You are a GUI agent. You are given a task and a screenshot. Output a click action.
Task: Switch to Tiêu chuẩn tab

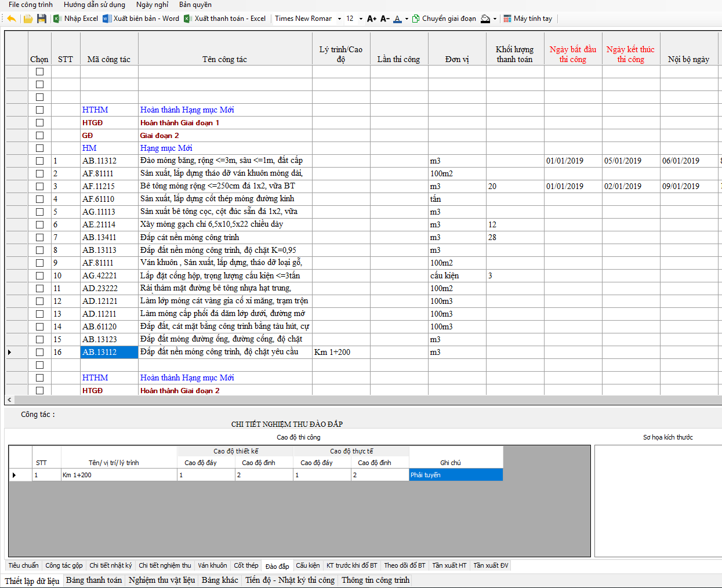tap(23, 565)
